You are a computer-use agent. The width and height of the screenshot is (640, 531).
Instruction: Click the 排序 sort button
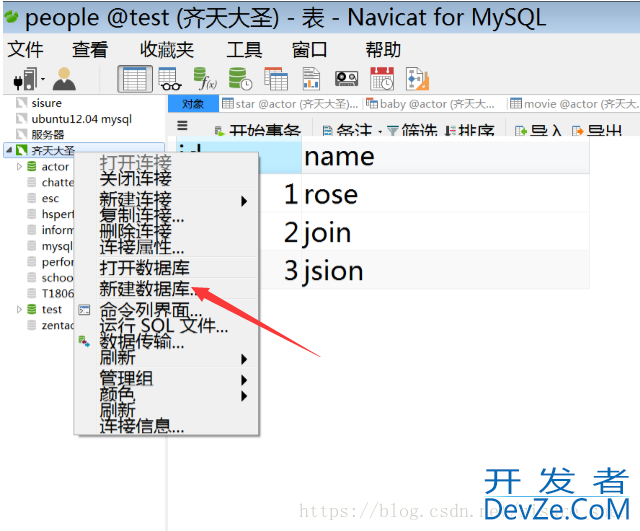coord(470,130)
